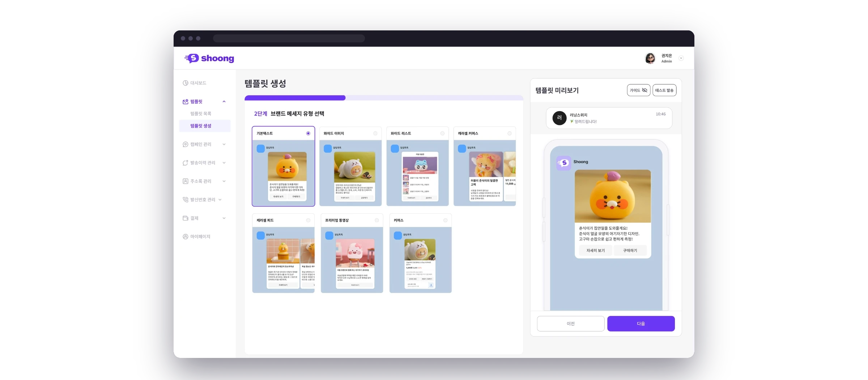Image resolution: width=868 pixels, height=380 pixels.
Task: Click the 캠페인 관리 sidebar icon
Action: click(x=186, y=144)
